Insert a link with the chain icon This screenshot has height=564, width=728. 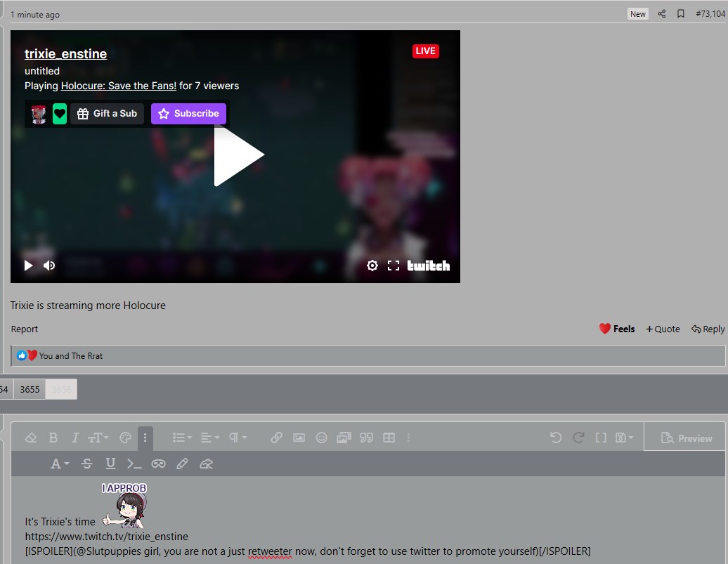pos(276,438)
